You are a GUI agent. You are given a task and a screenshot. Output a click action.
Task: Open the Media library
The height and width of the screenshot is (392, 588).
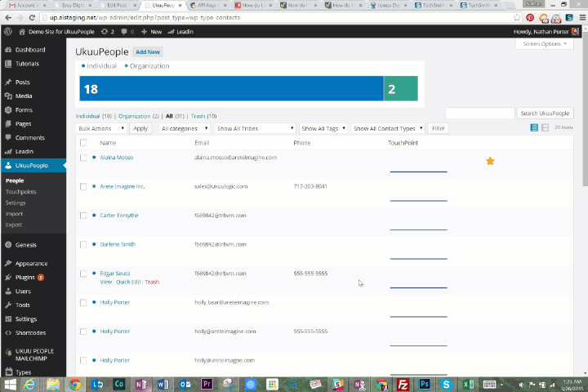24,96
